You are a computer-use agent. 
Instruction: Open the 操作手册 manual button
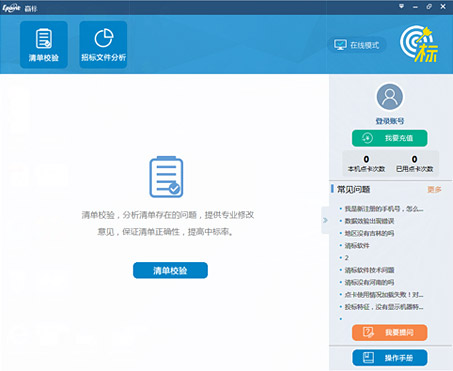(x=390, y=358)
